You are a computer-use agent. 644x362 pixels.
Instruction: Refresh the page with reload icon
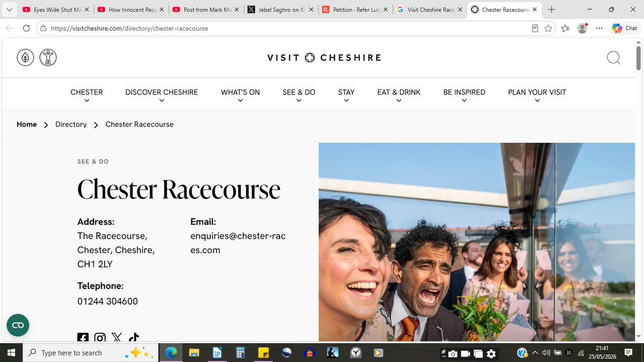[x=26, y=28]
